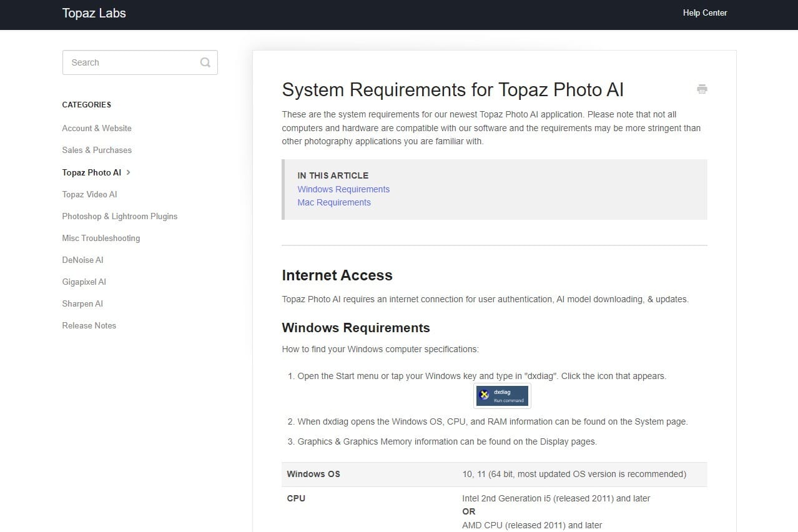
Task: Select the Gigapixel AI category
Action: [84, 282]
